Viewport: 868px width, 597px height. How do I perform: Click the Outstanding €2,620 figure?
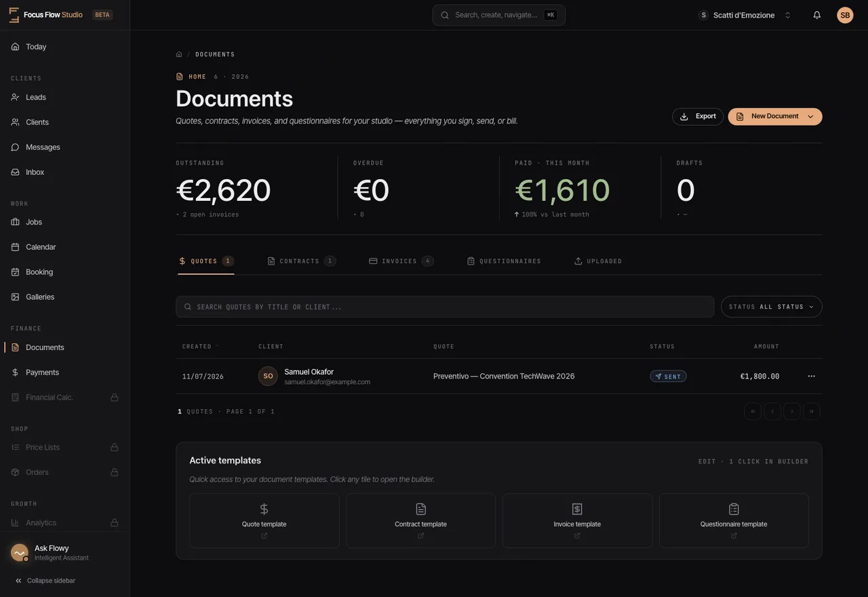224,190
